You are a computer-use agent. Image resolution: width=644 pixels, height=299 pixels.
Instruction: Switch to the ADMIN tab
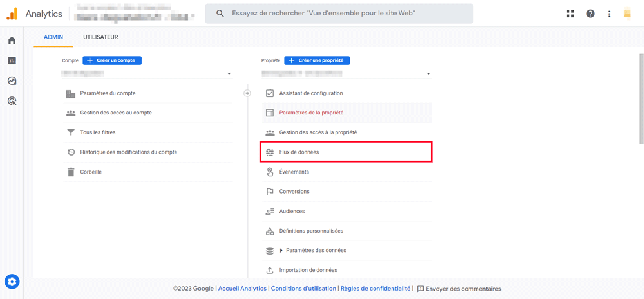pyautogui.click(x=53, y=37)
